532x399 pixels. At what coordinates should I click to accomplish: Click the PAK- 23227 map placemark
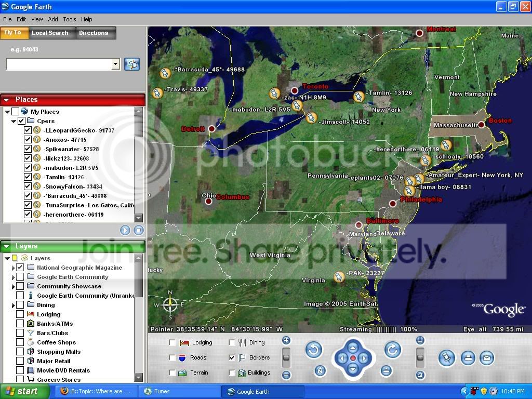(x=339, y=276)
